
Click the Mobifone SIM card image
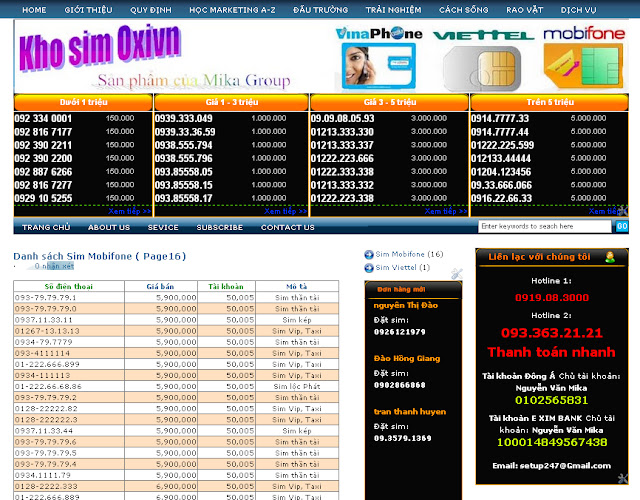coord(584,66)
